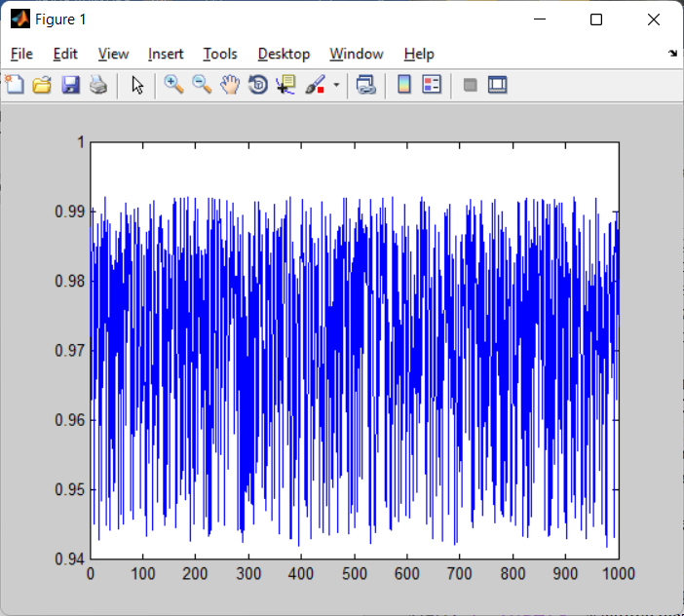The height and width of the screenshot is (616, 684).
Task: Open the Window menu
Action: 357,55
